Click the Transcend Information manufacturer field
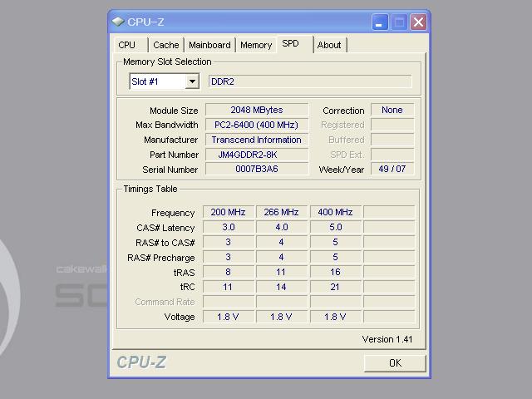 (x=257, y=140)
